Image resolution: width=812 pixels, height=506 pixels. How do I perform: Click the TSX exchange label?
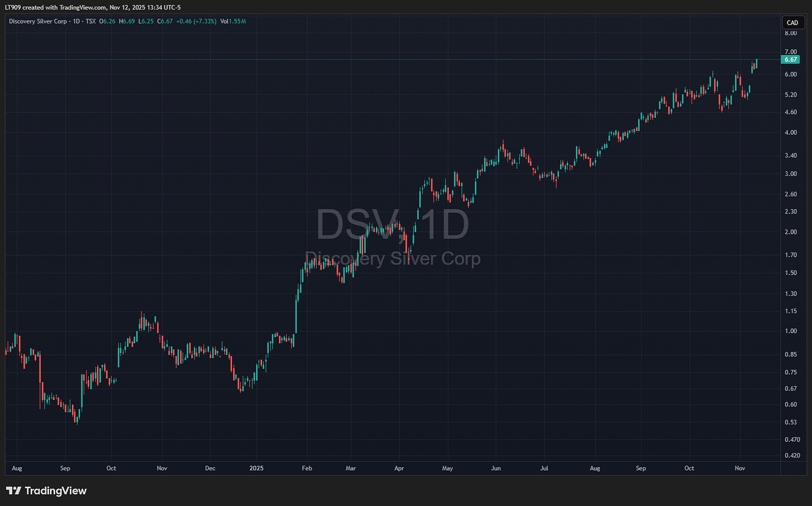[x=91, y=21]
